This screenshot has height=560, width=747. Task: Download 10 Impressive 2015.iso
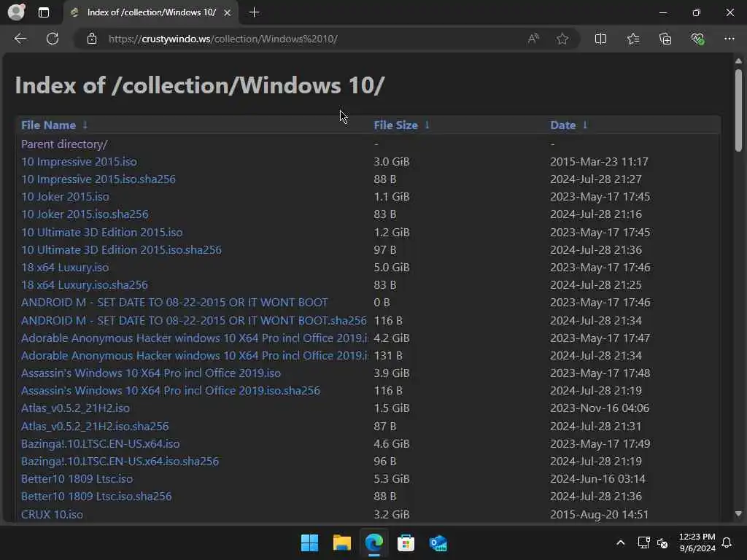point(79,161)
